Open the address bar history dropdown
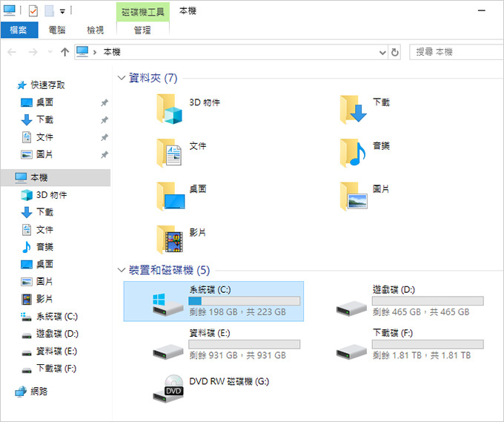This screenshot has width=504, height=422. 382,52
